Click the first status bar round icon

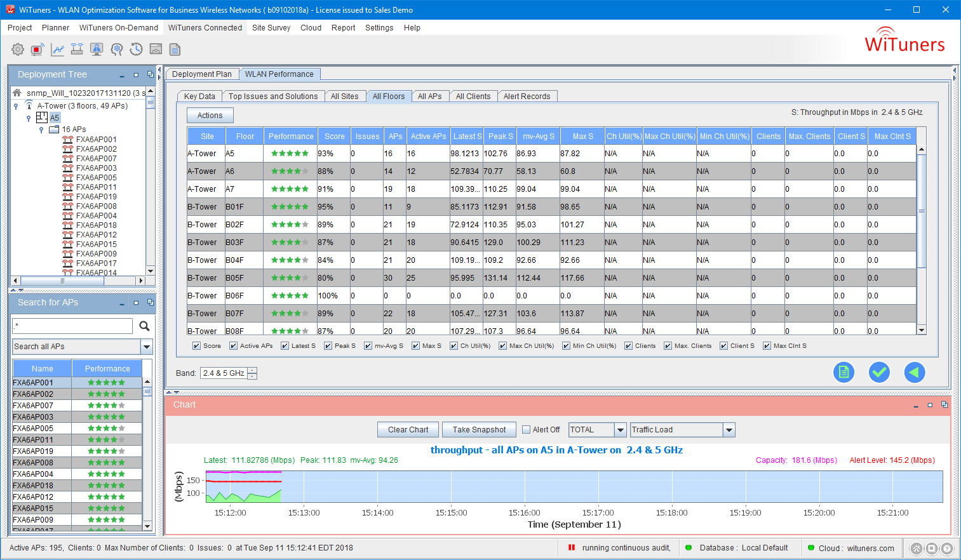917,549
